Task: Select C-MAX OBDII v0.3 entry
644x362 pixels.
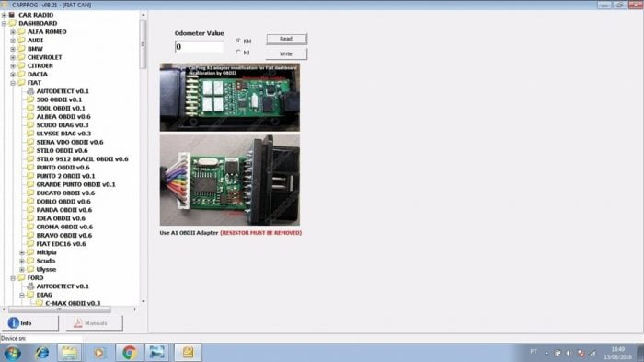Action: coord(73,303)
